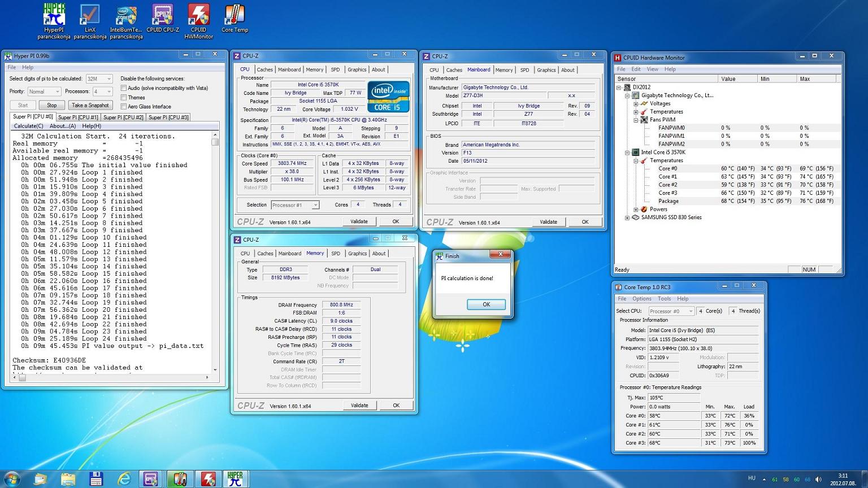This screenshot has height=488, width=868.
Task: Click the clock showing 3:11 in the tray
Action: point(843,476)
